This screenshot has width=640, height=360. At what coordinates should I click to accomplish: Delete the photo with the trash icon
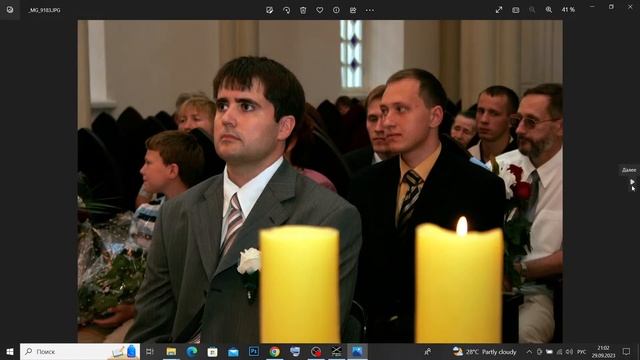click(303, 10)
